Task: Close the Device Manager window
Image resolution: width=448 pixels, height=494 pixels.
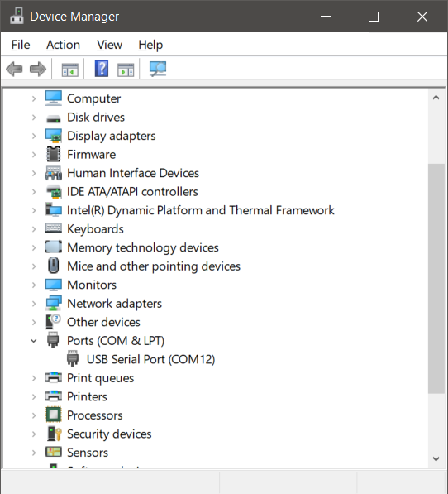Action: coord(422,16)
